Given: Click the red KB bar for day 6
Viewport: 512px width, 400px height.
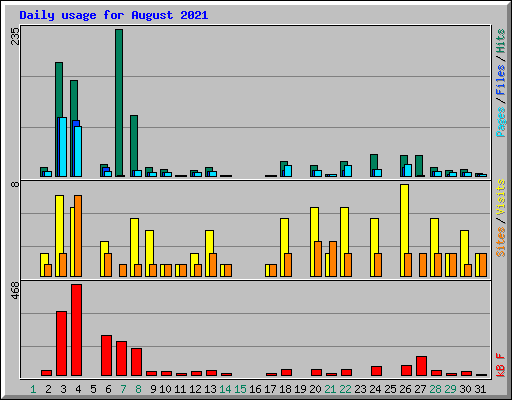Looking at the screenshot, I should 106,356.
